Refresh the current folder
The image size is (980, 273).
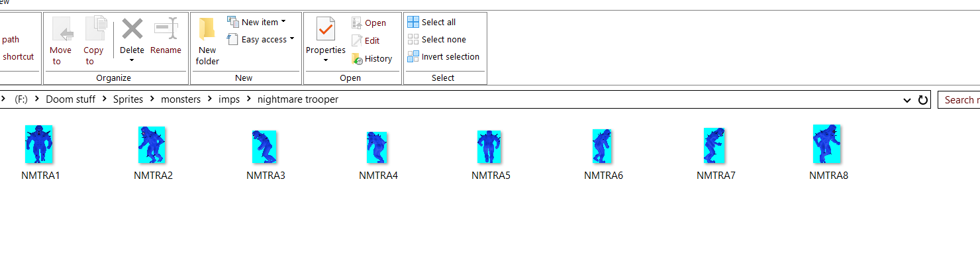[922, 100]
